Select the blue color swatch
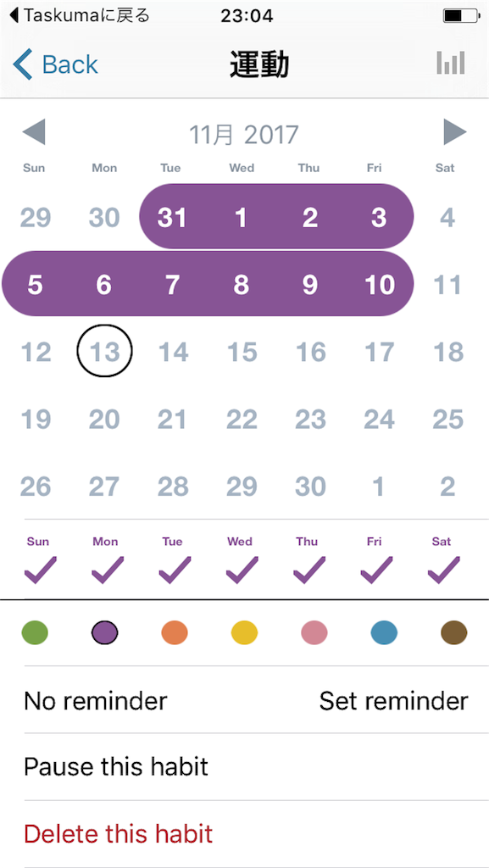489x868 pixels. point(384,632)
